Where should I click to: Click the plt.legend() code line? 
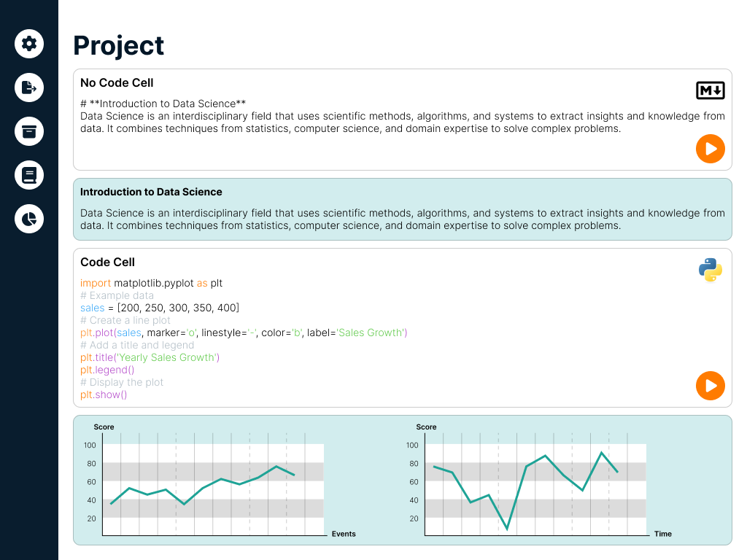tap(107, 370)
